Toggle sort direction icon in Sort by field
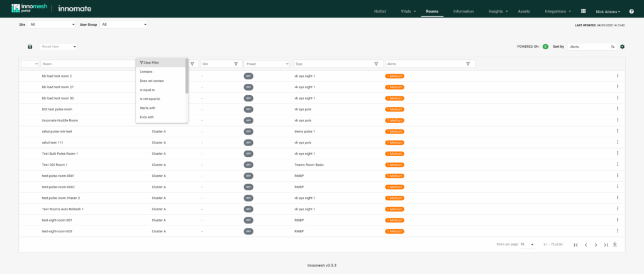The width and height of the screenshot is (644, 274). coord(613,47)
